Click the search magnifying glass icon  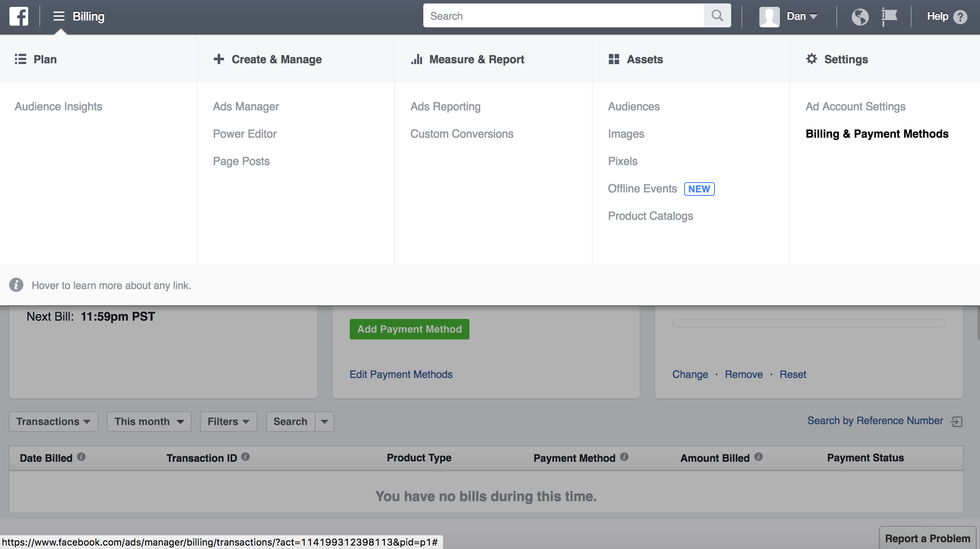(717, 15)
